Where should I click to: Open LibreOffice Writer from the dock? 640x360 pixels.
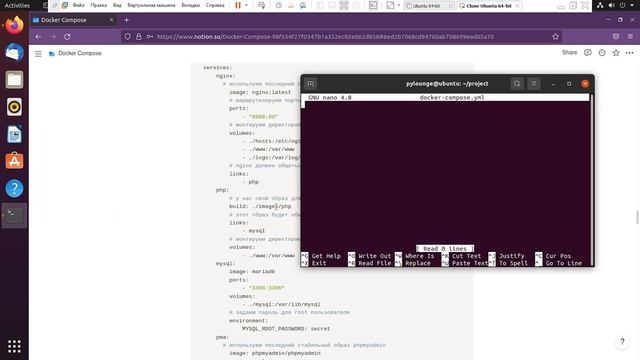pyautogui.click(x=14, y=134)
